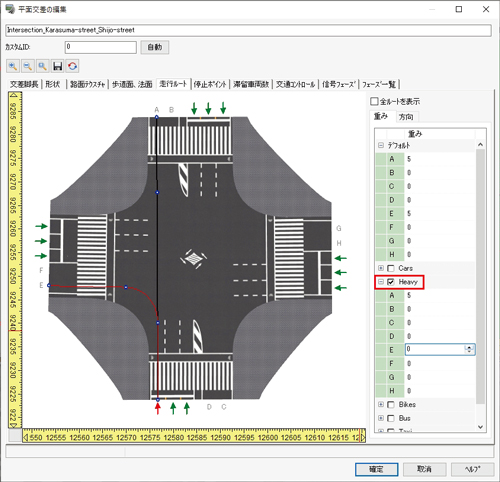Switch to the 停止ポイント tab

click(210, 84)
